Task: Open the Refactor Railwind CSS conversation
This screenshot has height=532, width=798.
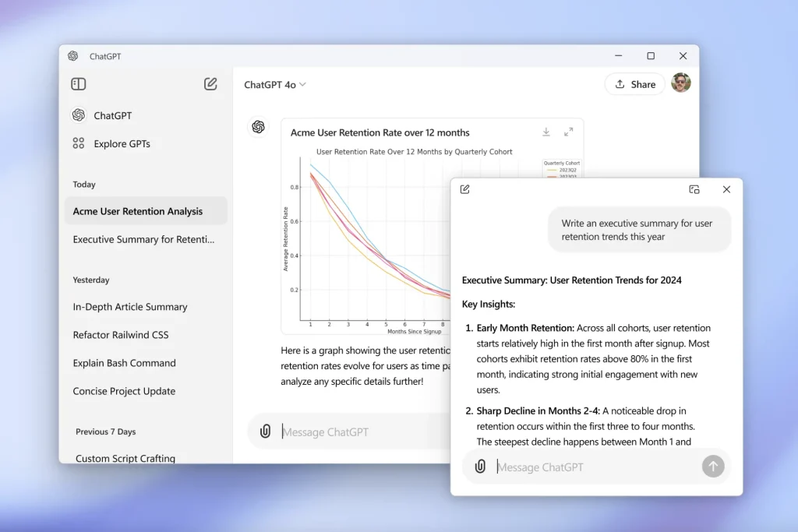Action: (121, 335)
